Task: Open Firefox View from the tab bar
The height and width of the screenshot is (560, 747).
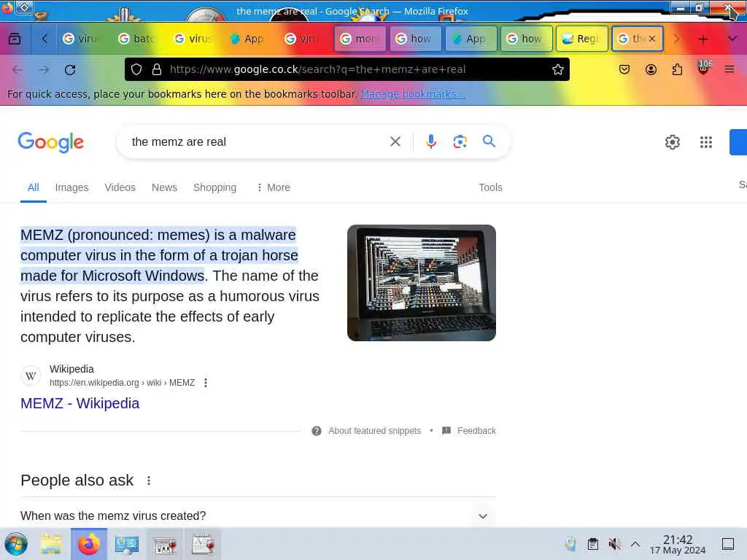Action: (x=15, y=39)
